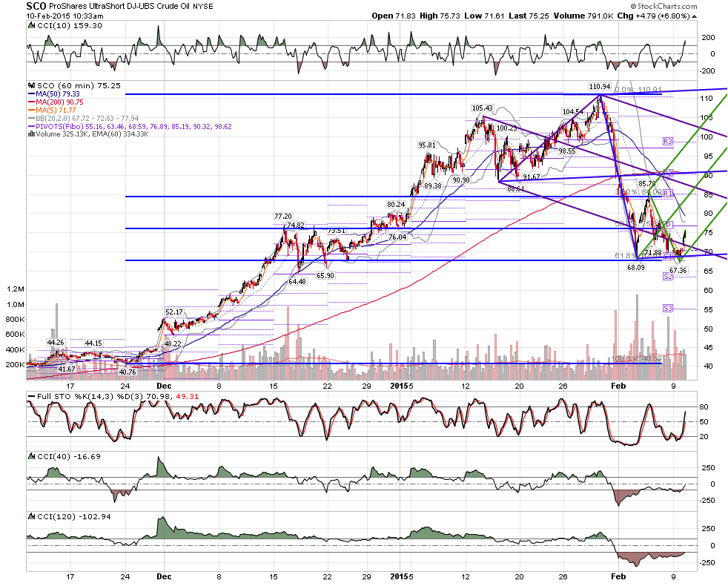This screenshot has width=728, height=586.
Task: Click the High 75.73 value
Action: point(440,16)
